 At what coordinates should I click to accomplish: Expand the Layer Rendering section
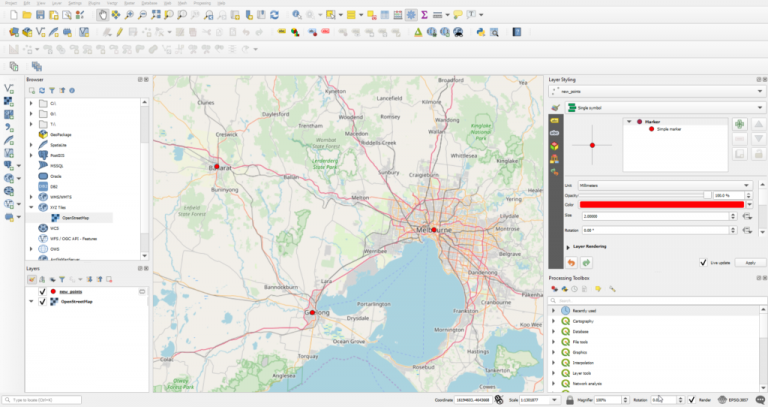click(568, 245)
